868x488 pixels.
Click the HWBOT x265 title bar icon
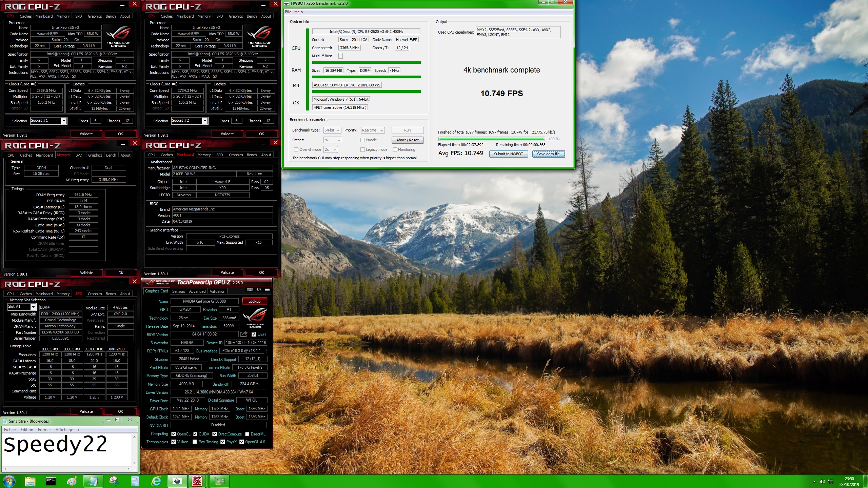(287, 3)
